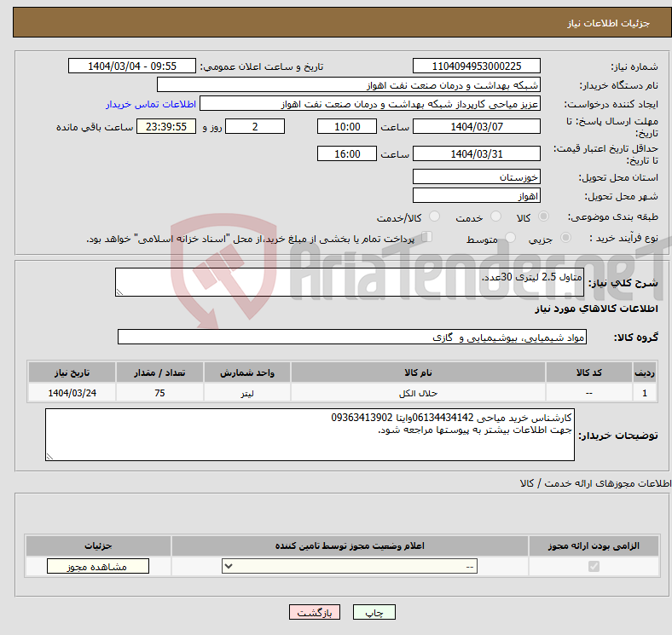Select the کالا radio button
Screen dimensions: 672x635
[x=544, y=218]
